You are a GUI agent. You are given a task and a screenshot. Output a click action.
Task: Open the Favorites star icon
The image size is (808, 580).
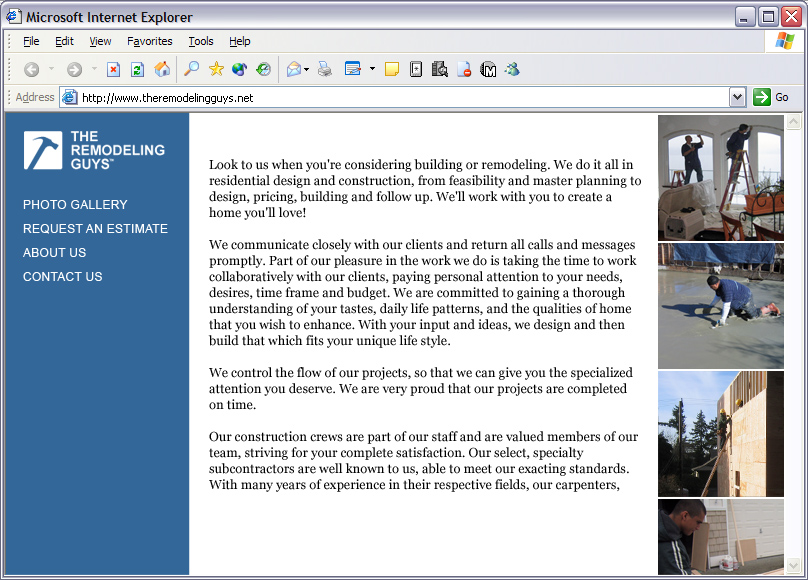(216, 70)
